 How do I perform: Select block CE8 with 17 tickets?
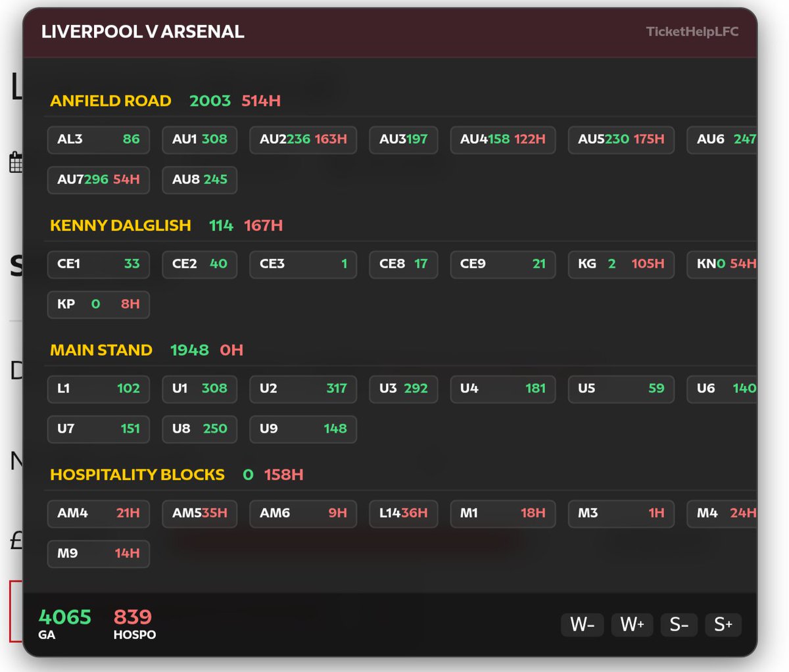[403, 264]
